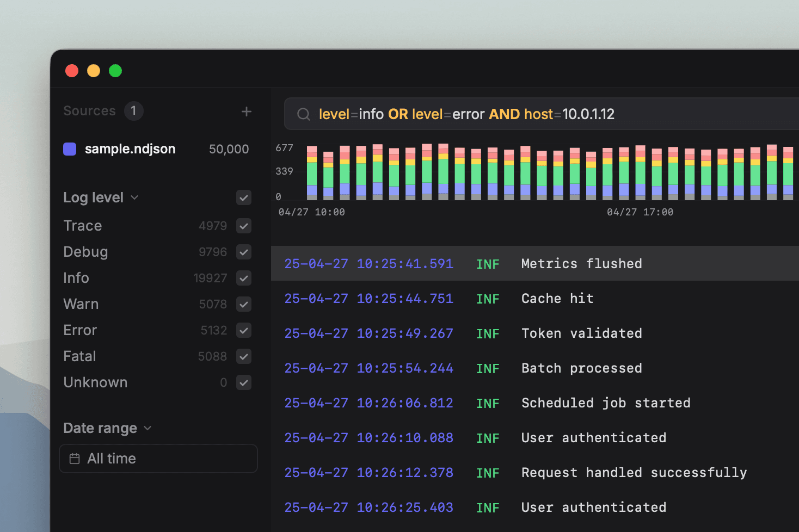
Task: Select the Scheduled job started log row
Action: pyautogui.click(x=535, y=403)
